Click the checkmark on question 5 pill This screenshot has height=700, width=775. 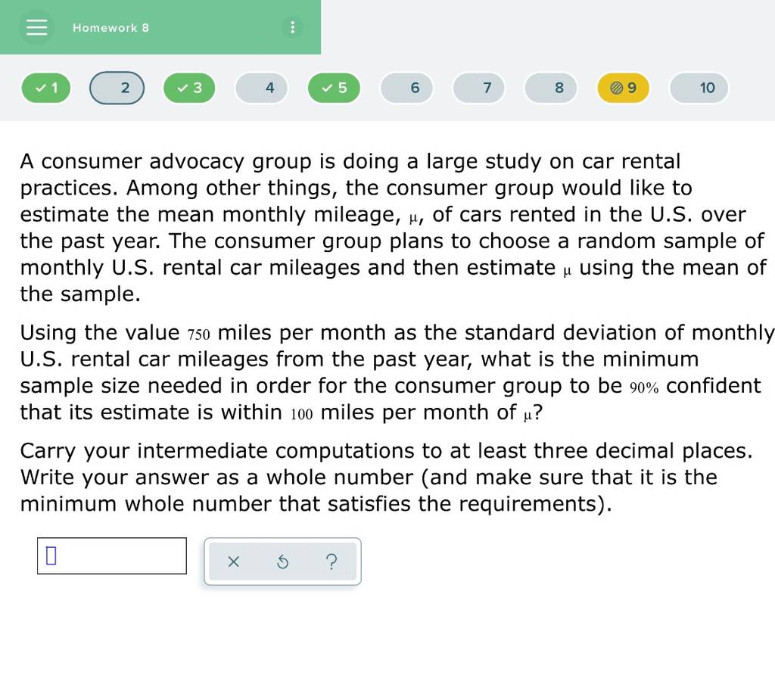(327, 88)
